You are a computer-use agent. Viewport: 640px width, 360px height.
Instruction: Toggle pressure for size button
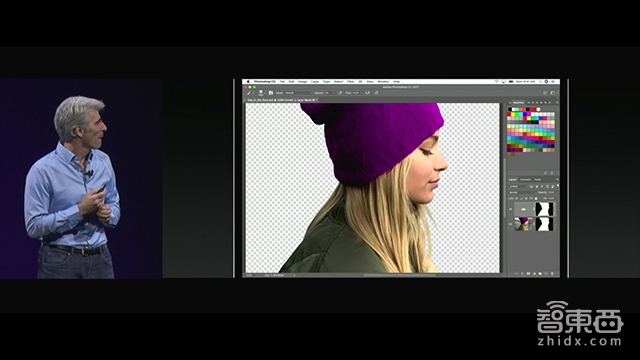[x=376, y=93]
